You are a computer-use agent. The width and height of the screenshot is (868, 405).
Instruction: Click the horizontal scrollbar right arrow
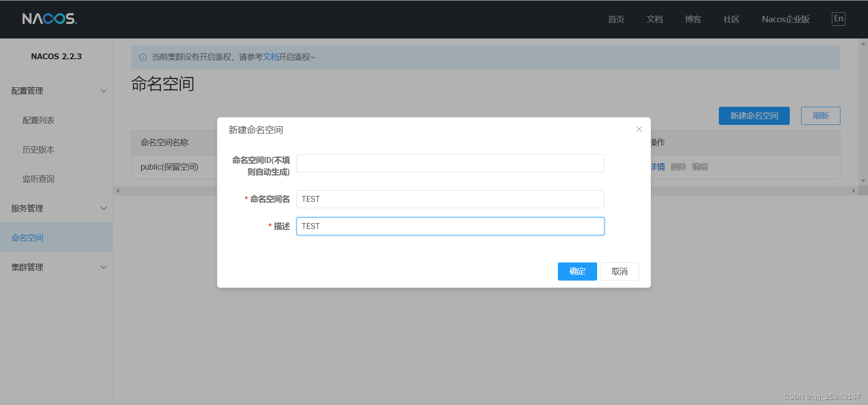tap(853, 191)
